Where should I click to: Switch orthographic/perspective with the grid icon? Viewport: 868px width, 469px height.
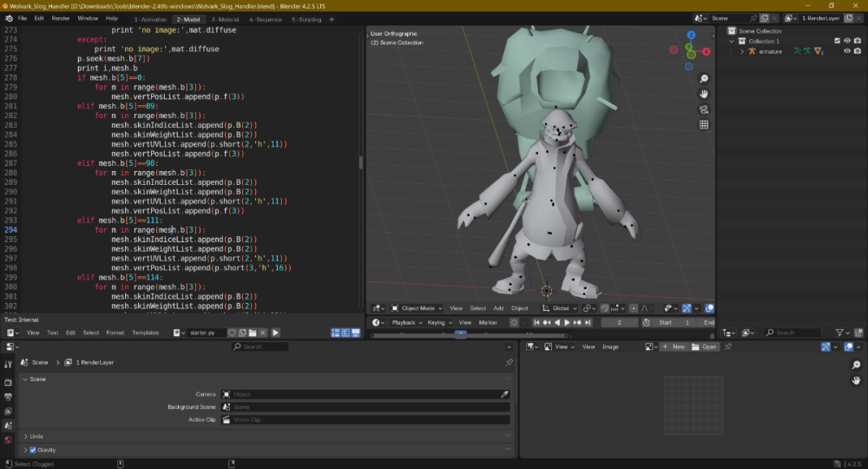704,125
